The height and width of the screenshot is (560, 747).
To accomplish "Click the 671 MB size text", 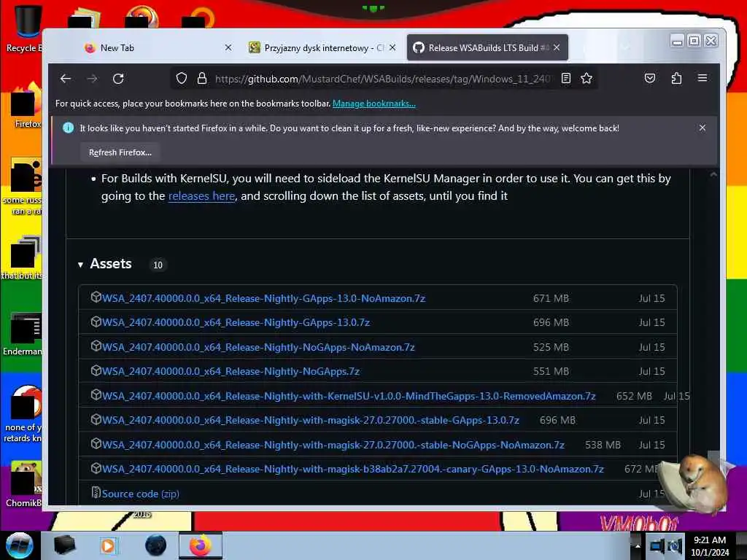I will coord(551,298).
